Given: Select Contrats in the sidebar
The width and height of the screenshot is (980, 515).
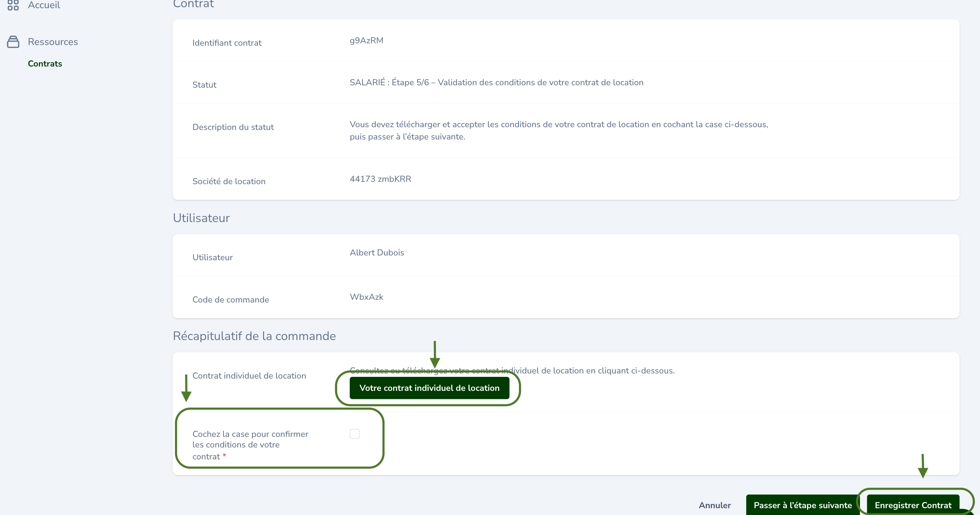Looking at the screenshot, I should coord(45,63).
